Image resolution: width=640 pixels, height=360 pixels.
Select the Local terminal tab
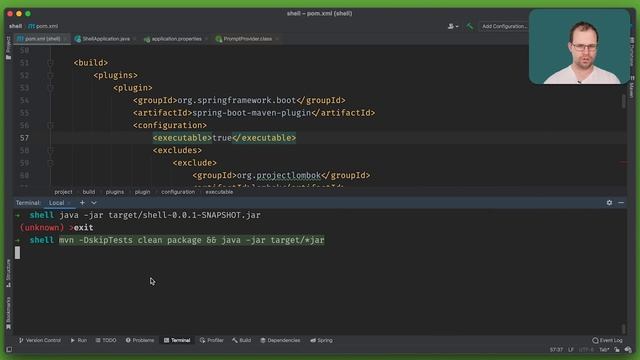pyautogui.click(x=56, y=203)
